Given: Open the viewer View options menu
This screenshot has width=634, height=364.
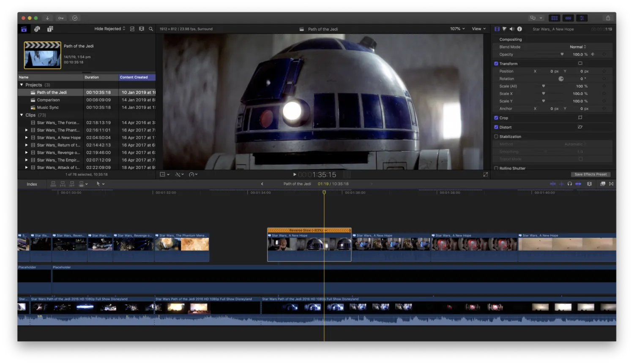Looking at the screenshot, I should click(479, 29).
